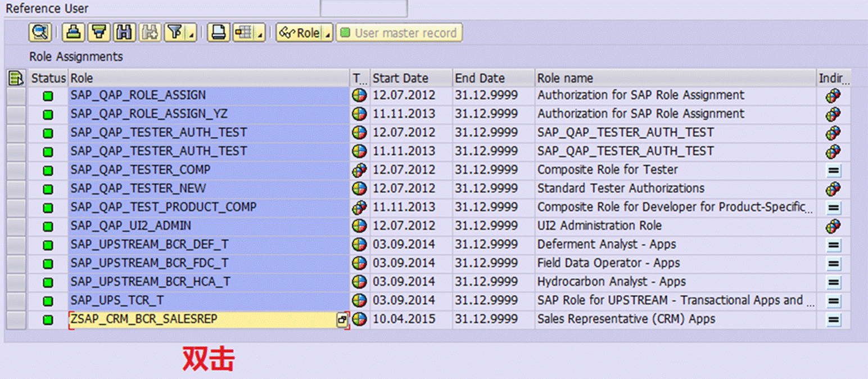Click the User master record button
This screenshot has width=868, height=379.
[x=399, y=33]
